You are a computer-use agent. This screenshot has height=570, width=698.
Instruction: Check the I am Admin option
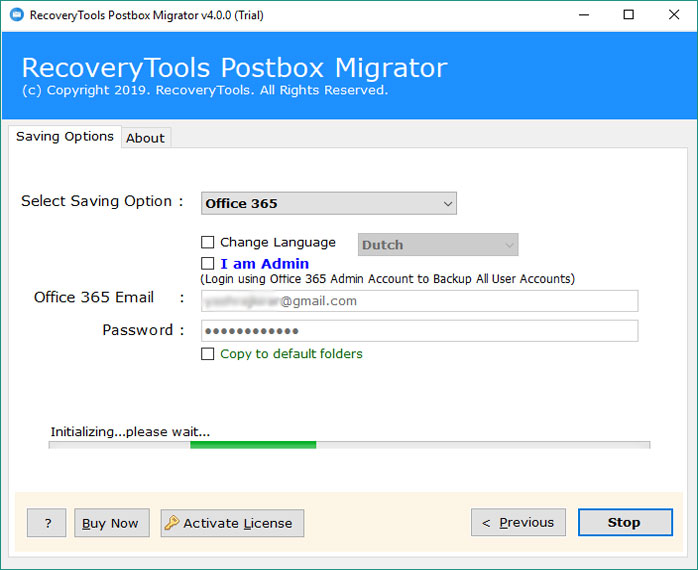(208, 264)
